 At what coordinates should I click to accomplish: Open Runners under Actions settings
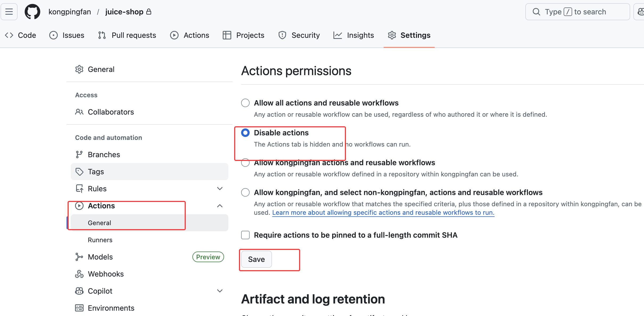coord(100,240)
